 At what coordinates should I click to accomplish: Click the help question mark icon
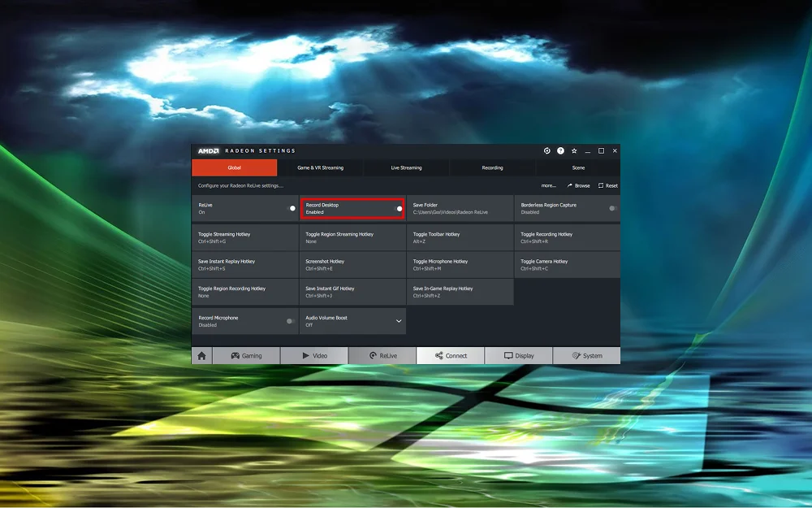pyautogui.click(x=559, y=150)
